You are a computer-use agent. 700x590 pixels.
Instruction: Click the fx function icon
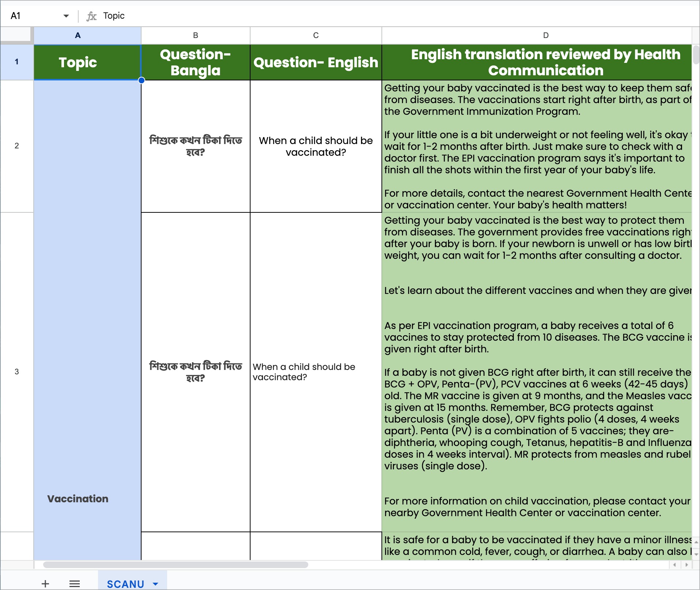pos(91,16)
